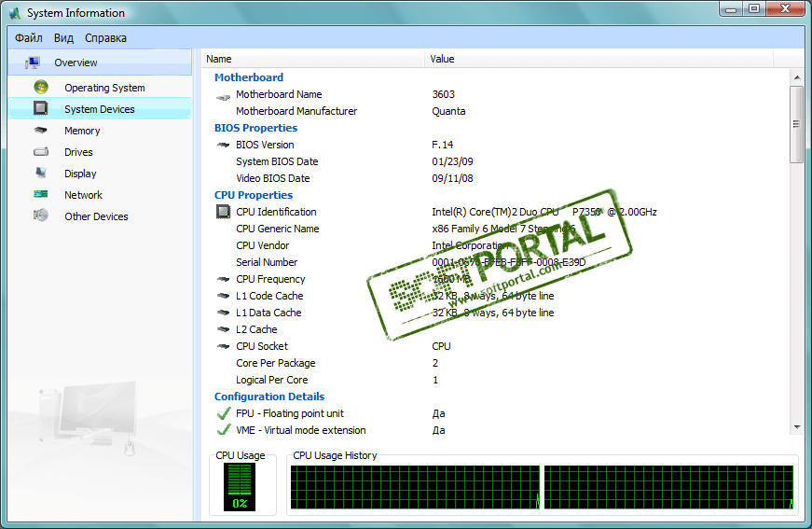Click the System BIOS Date row label
This screenshot has height=529, width=812.
point(277,161)
